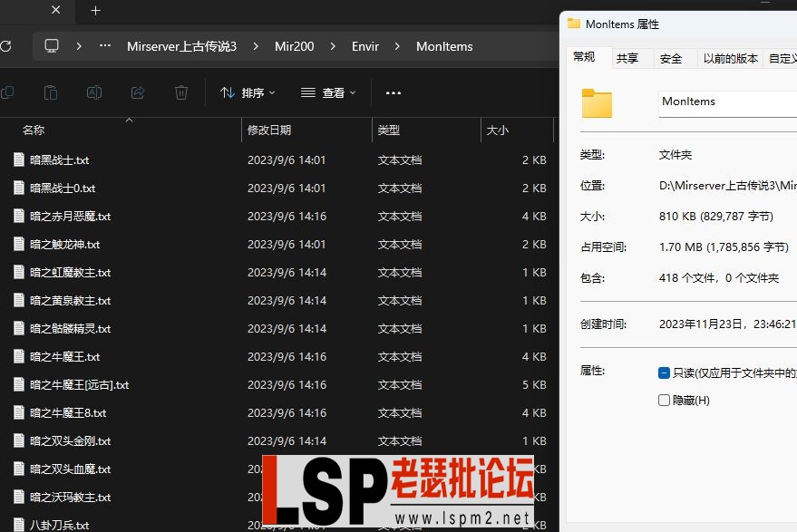Go to Envir breadcrumb folder
797x532 pixels.
(x=365, y=46)
